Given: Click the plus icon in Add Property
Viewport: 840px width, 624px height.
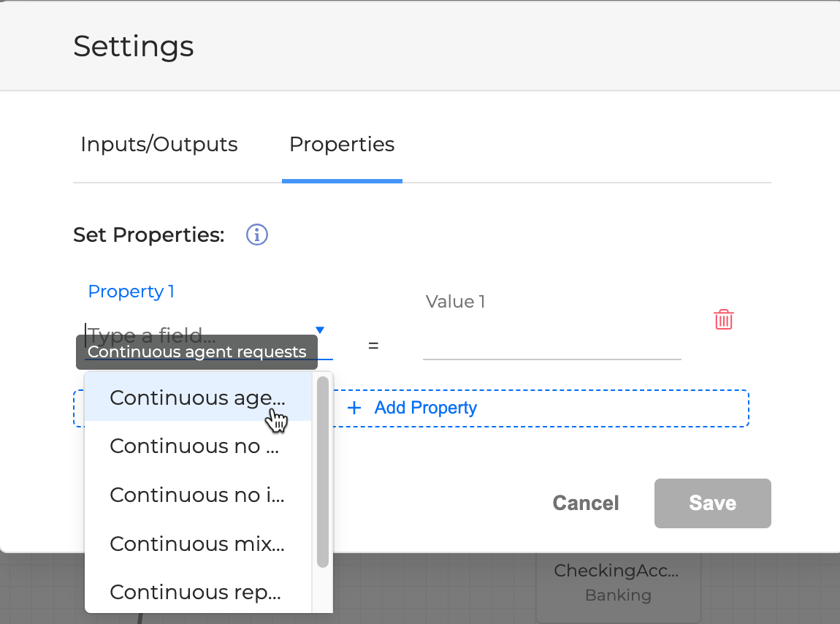Looking at the screenshot, I should pyautogui.click(x=354, y=408).
